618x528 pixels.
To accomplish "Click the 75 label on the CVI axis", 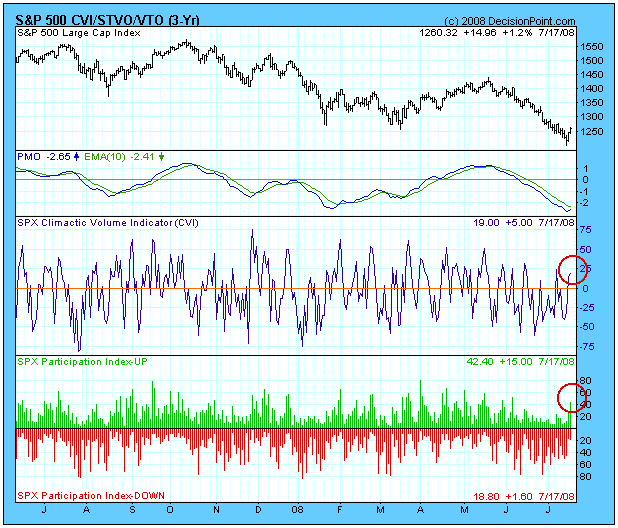I will [x=586, y=230].
